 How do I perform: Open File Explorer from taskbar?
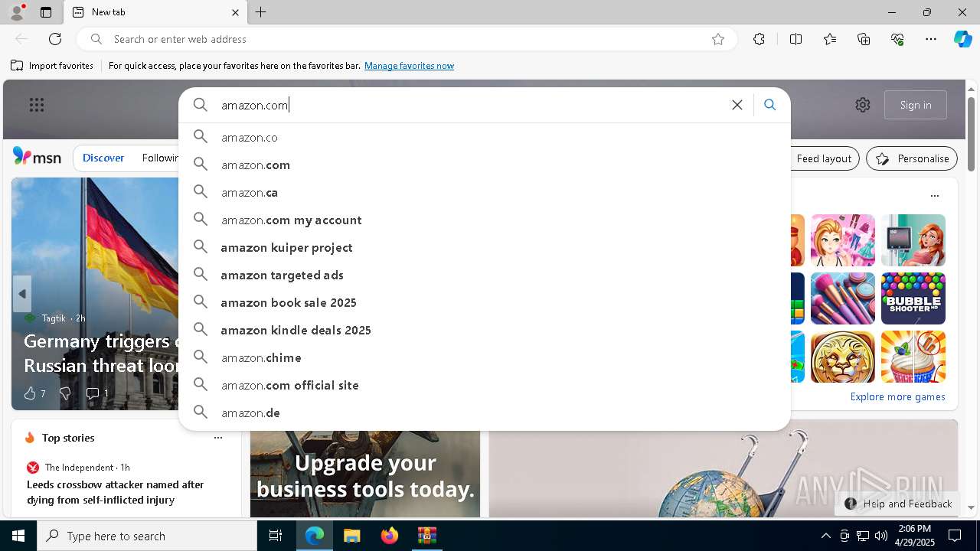[352, 536]
